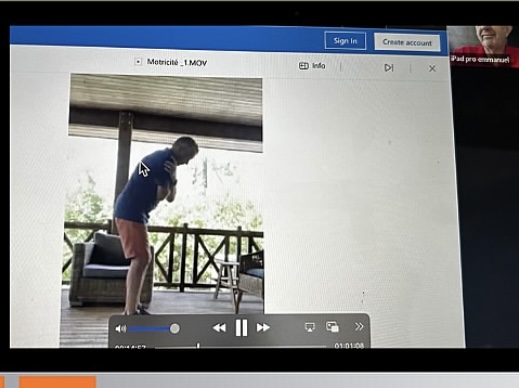The image size is (519, 388).
Task: Open the Info panel
Action: point(312,66)
